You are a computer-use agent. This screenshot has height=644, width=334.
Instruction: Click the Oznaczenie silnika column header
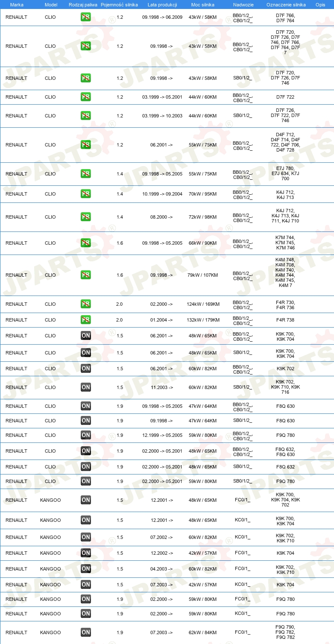click(x=286, y=5)
